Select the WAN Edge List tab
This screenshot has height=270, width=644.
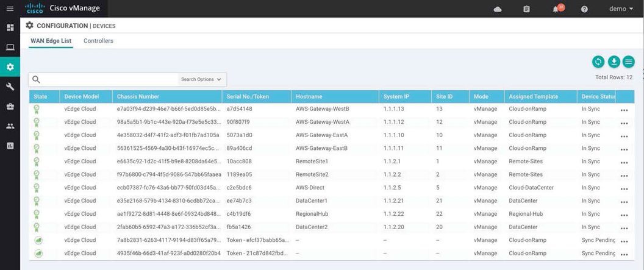[x=51, y=41]
